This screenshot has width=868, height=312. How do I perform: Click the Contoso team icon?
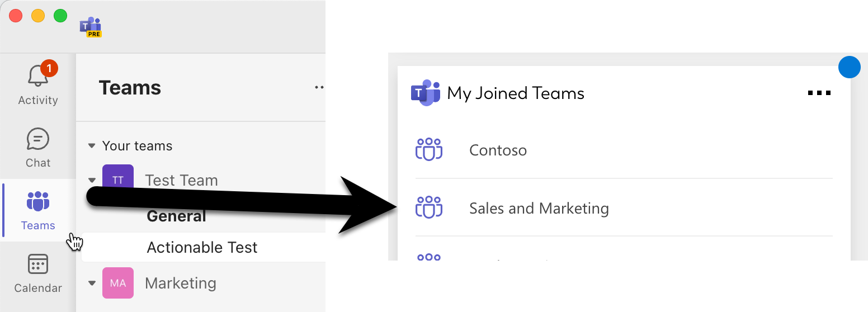pyautogui.click(x=429, y=150)
